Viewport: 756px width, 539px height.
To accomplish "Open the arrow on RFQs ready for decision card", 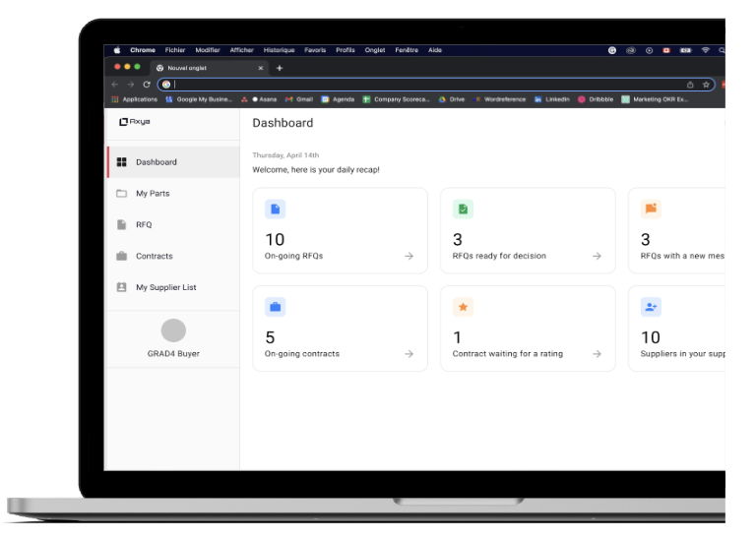I will [x=597, y=257].
